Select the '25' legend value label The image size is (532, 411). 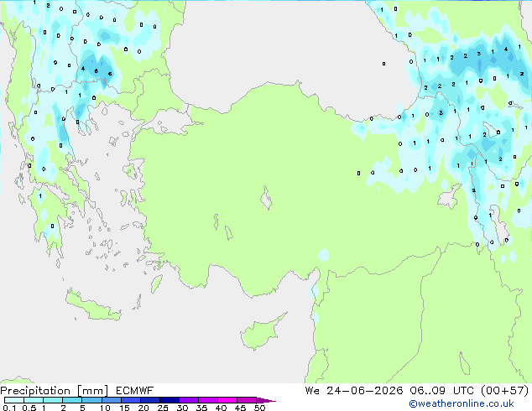click(x=163, y=408)
